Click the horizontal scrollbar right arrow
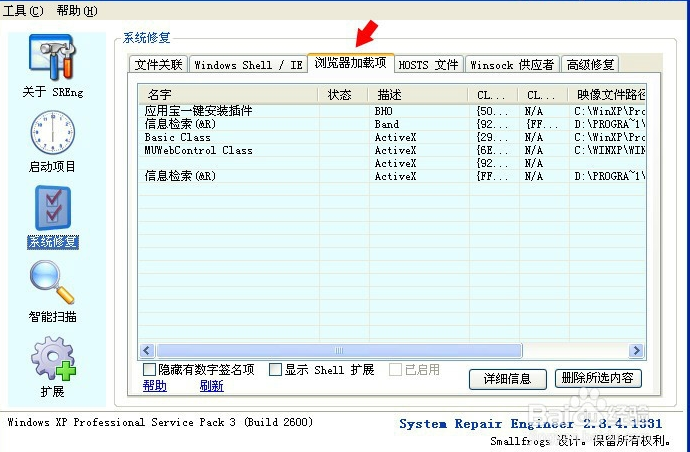Viewport: 690px width, 452px height. 636,350
